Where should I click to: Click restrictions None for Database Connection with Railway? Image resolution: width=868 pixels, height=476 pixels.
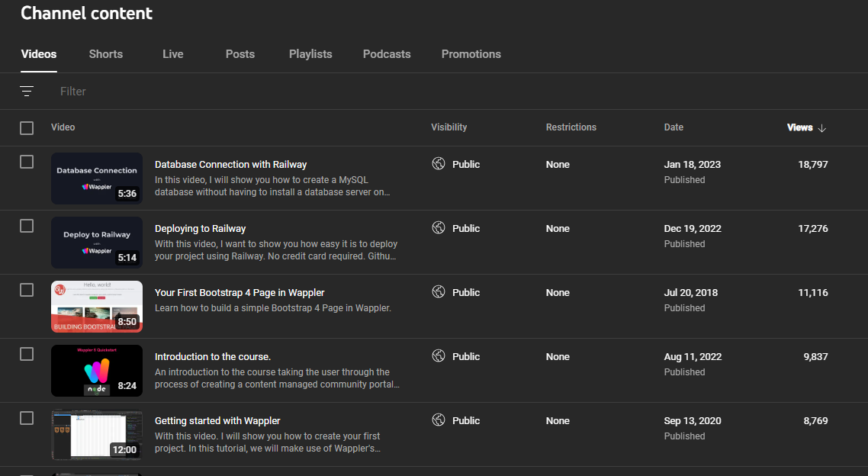pyautogui.click(x=558, y=164)
